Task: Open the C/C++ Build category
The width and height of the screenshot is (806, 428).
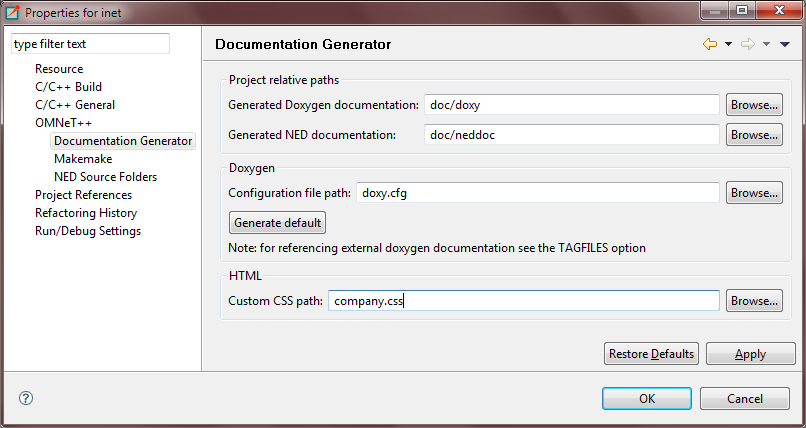Action: pos(68,87)
